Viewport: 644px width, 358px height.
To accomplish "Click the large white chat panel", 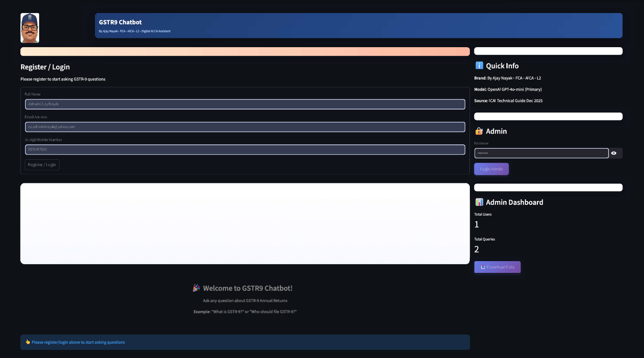I will [x=245, y=224].
